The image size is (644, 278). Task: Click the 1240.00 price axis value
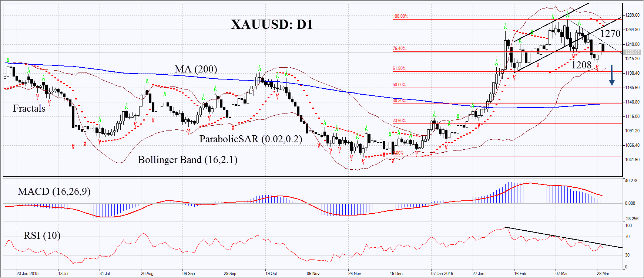[633, 44]
